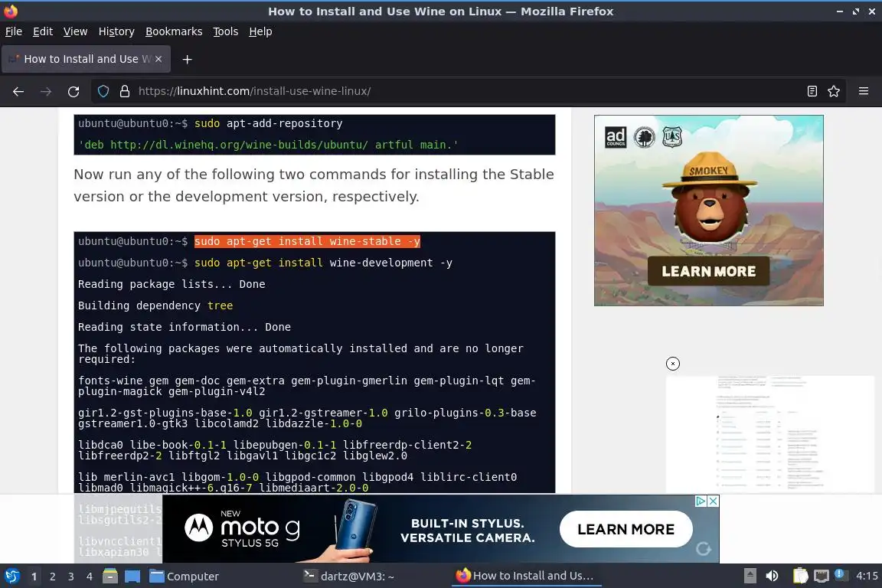Open the History menu
The height and width of the screenshot is (588, 882).
click(116, 31)
